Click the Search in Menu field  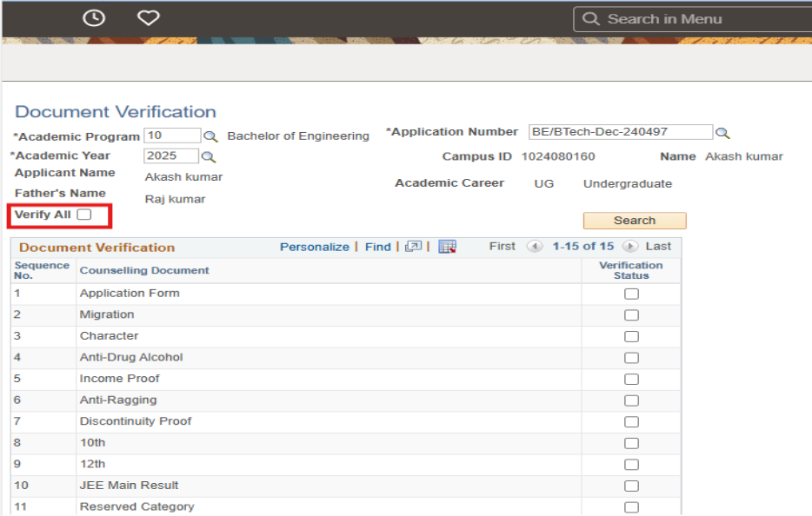694,19
